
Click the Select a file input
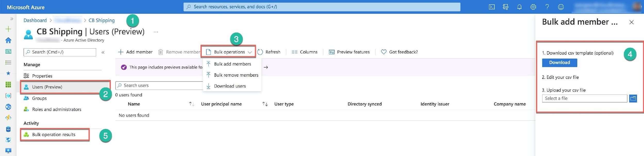pyautogui.click(x=584, y=98)
